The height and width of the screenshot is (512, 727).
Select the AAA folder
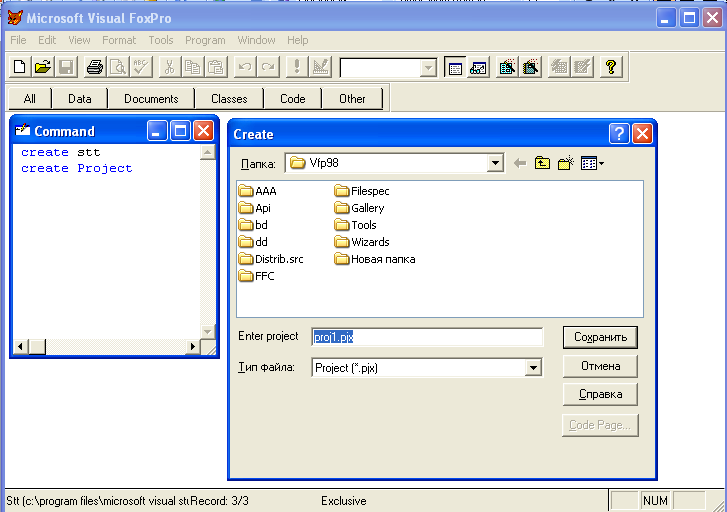257,191
